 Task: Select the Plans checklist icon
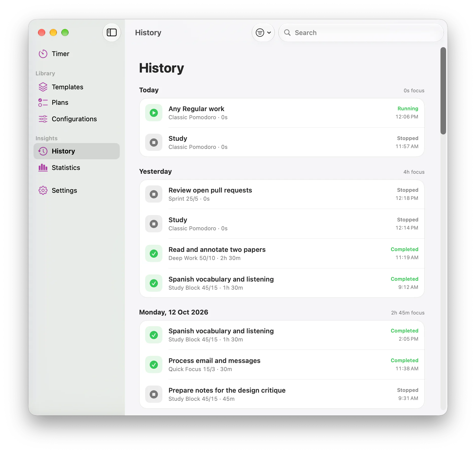43,102
